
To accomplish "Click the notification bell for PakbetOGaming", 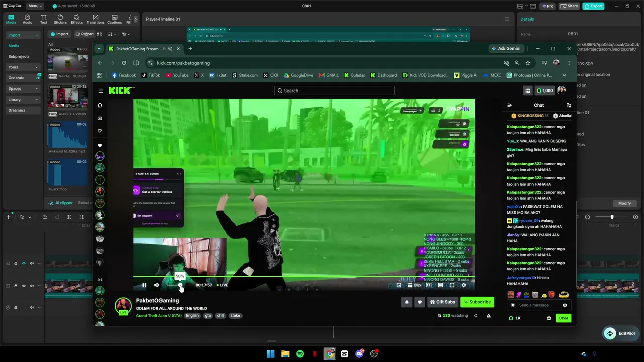I will 407,302.
